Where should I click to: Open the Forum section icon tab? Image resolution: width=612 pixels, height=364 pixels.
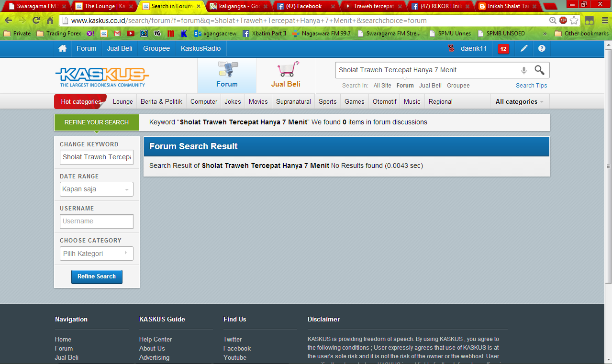click(227, 76)
